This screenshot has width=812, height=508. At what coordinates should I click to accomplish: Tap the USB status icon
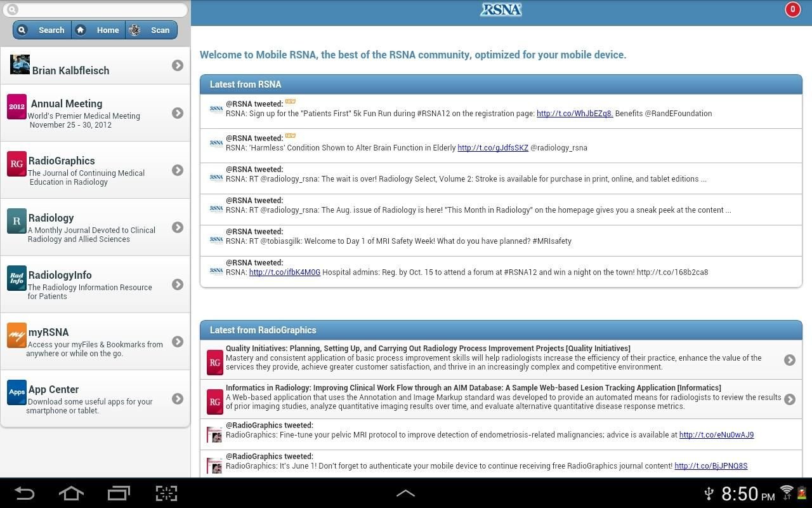709,493
